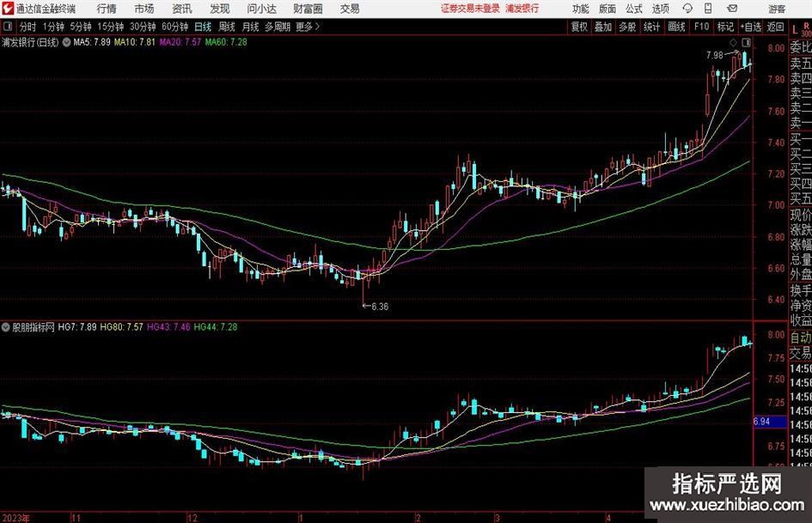The height and width of the screenshot is (523, 812).
Task: Open the 发现 menu
Action: click(220, 9)
